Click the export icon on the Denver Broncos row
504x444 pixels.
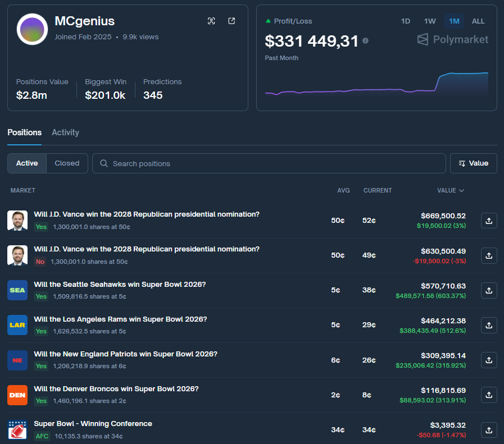pos(488,395)
